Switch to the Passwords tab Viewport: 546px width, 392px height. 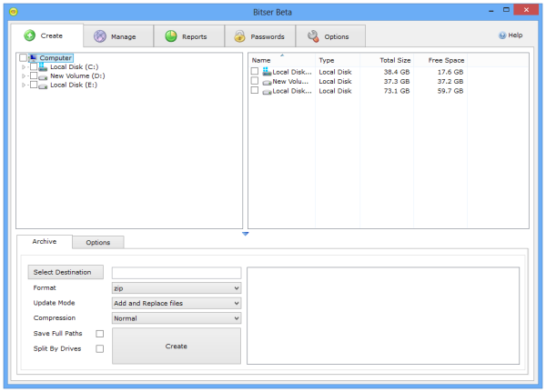259,35
